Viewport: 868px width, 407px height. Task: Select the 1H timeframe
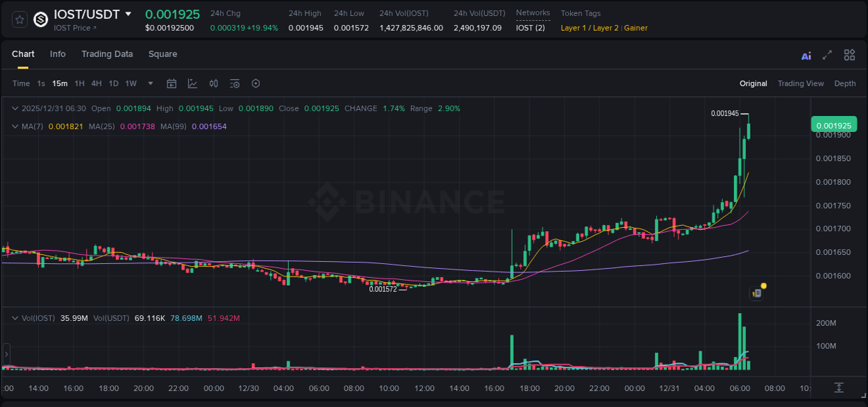(x=79, y=83)
